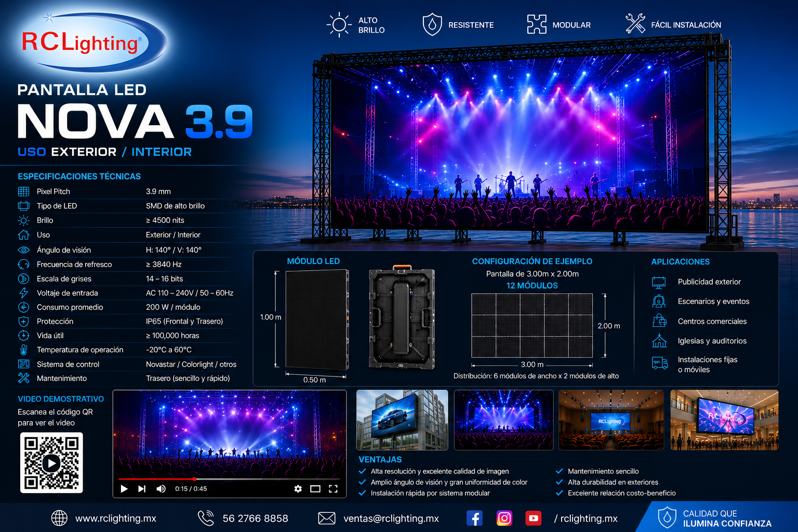Seek on the red video progress bar
Screen dimensions: 798x532
pos(229,479)
